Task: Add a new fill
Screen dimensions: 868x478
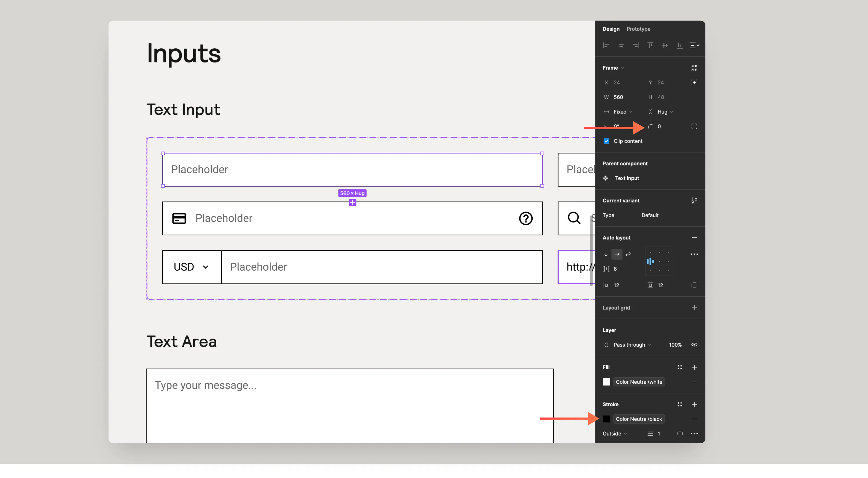Action: pos(694,367)
